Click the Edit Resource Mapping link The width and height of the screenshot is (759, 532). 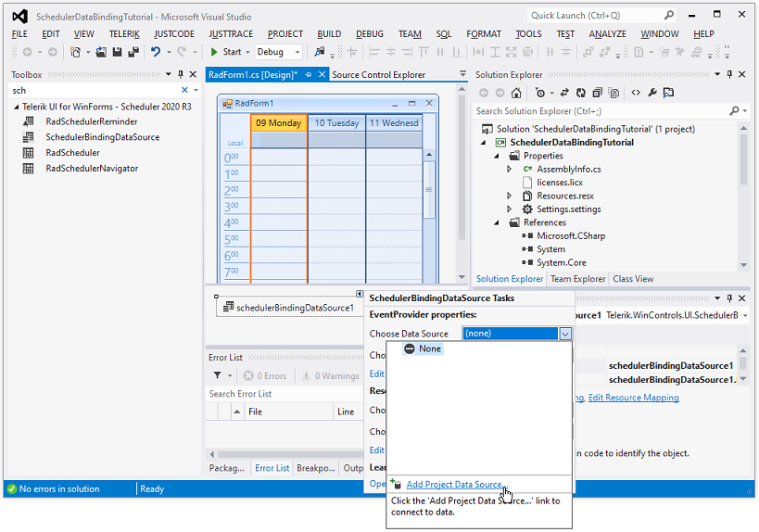coord(634,398)
